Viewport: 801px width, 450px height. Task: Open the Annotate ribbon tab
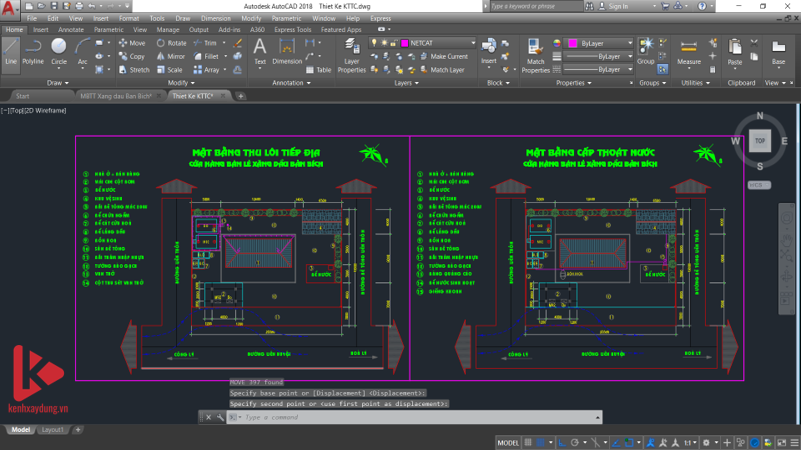71,30
